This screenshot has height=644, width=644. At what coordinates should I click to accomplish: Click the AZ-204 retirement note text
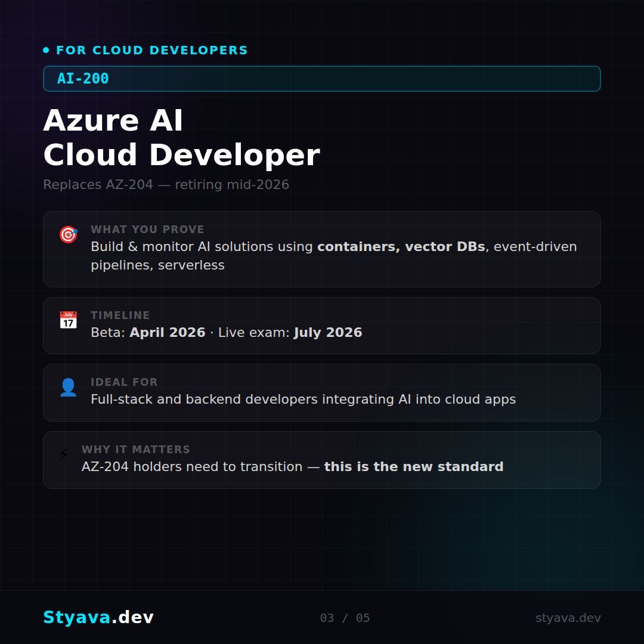(x=166, y=185)
